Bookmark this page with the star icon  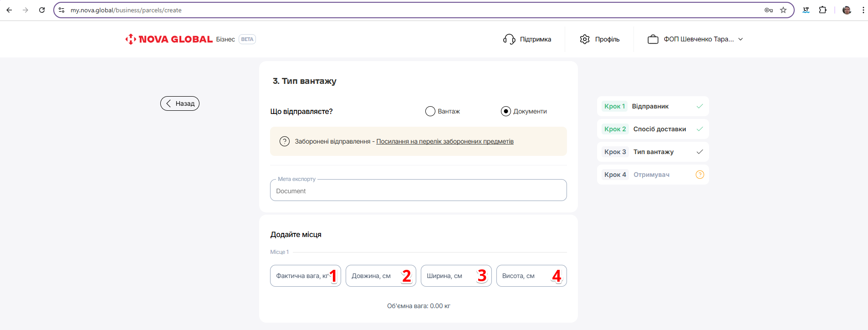pyautogui.click(x=783, y=10)
